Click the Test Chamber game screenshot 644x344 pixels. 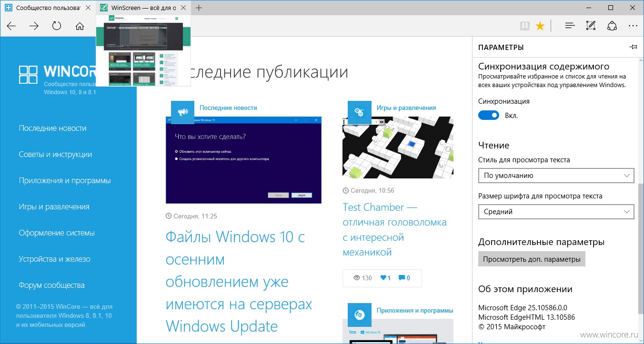[398, 147]
